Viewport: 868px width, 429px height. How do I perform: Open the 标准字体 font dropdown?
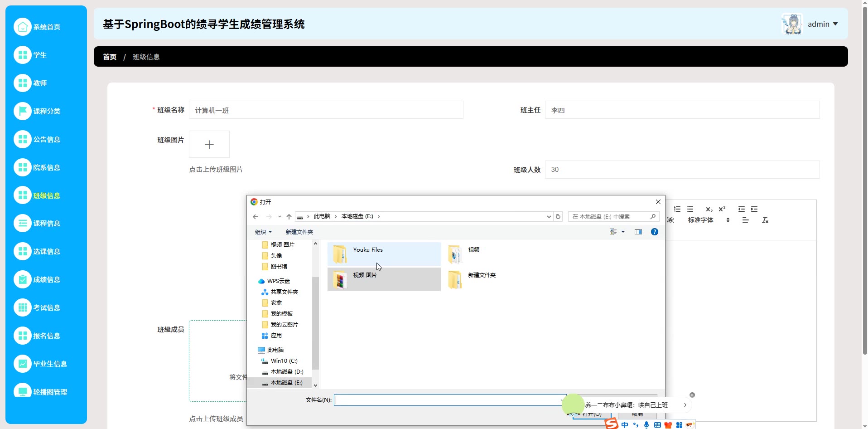point(709,220)
